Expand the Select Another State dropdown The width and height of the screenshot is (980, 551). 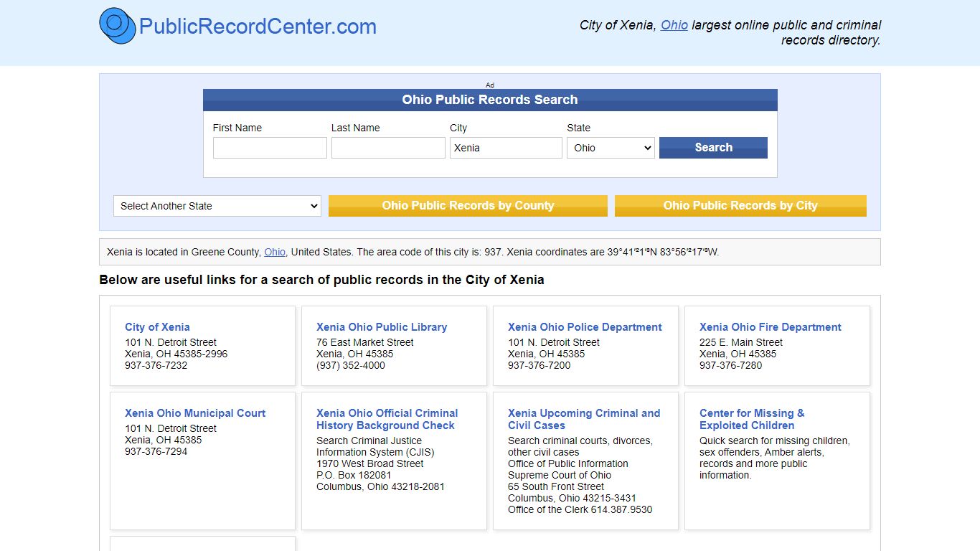click(x=217, y=206)
